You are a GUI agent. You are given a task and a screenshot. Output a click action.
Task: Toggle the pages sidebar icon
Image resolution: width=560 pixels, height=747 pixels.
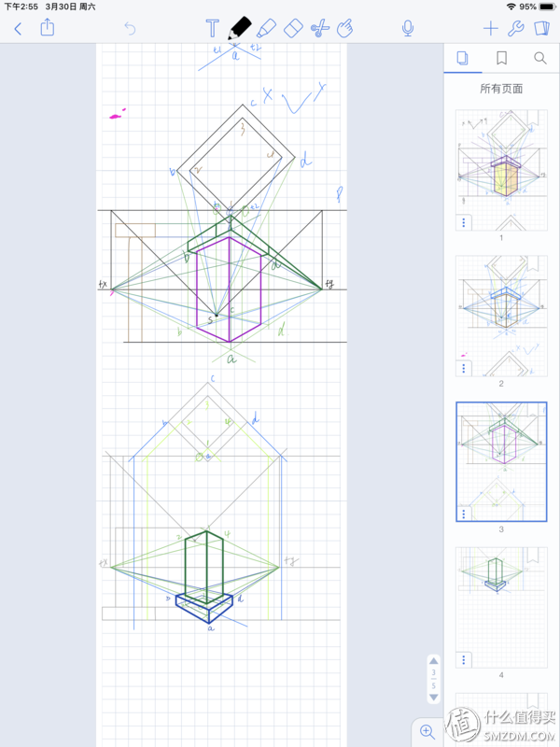pyautogui.click(x=542, y=29)
